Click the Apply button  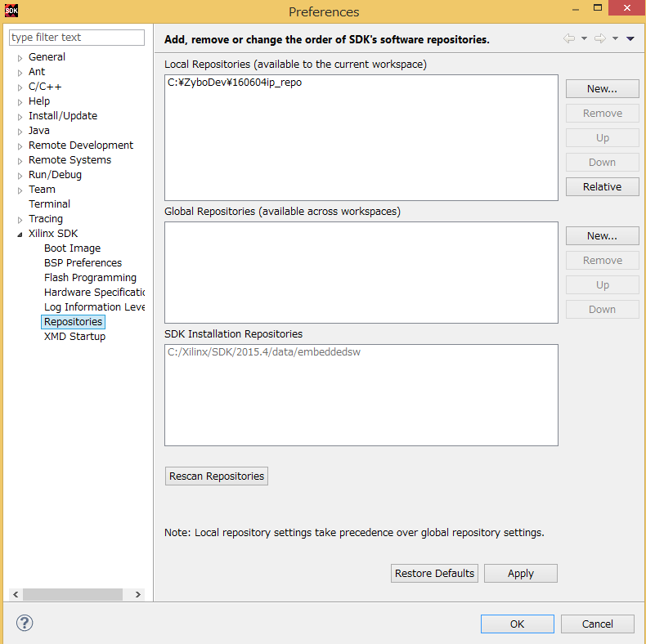point(520,573)
